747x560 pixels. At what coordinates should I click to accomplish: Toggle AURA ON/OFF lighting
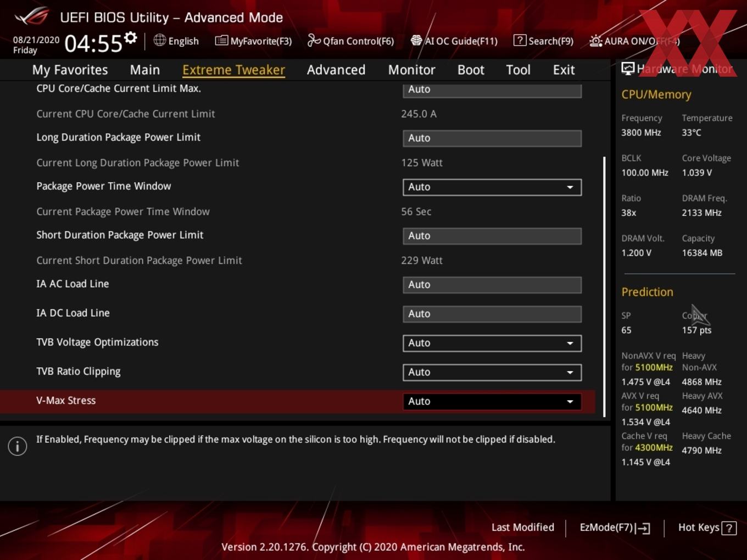pyautogui.click(x=634, y=41)
